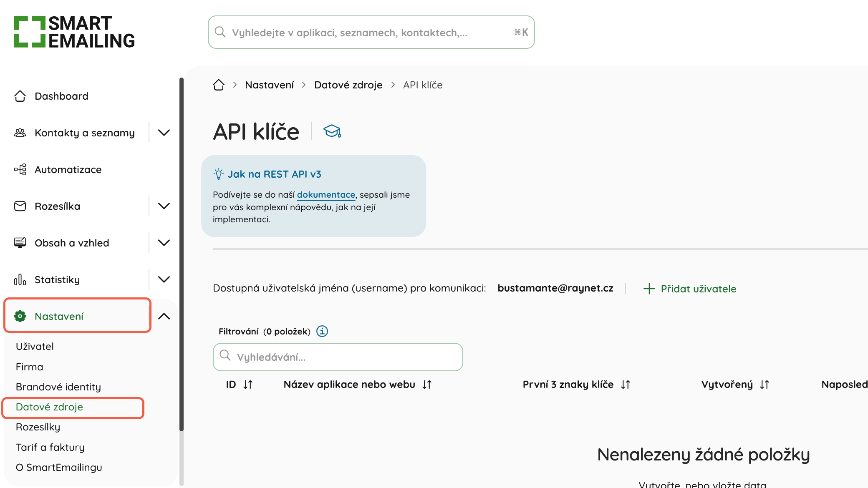Open Rozesílky settings subitem
The image size is (868, 488).
(x=38, y=427)
